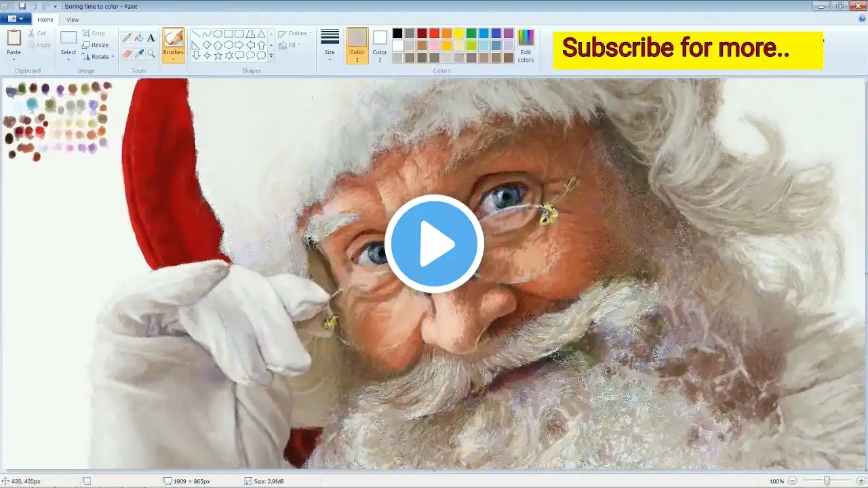Click the Paste clipboard icon
This screenshot has width=868, height=488.
coord(14,37)
